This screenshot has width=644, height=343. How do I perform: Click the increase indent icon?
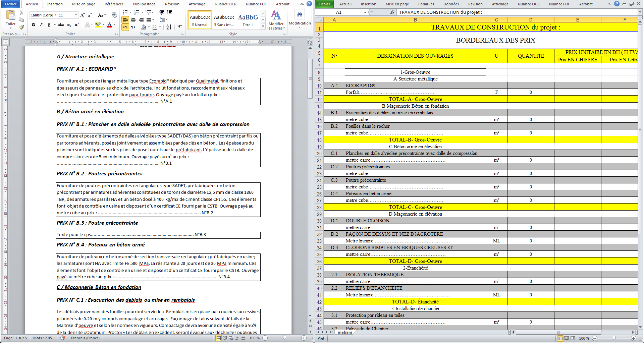coord(169,12)
